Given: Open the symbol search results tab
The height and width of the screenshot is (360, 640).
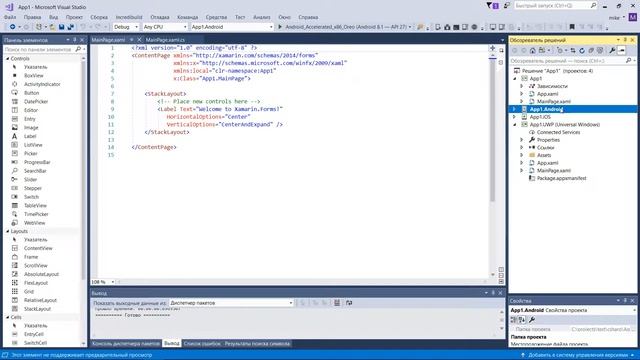Looking at the screenshot, I should (x=258, y=344).
